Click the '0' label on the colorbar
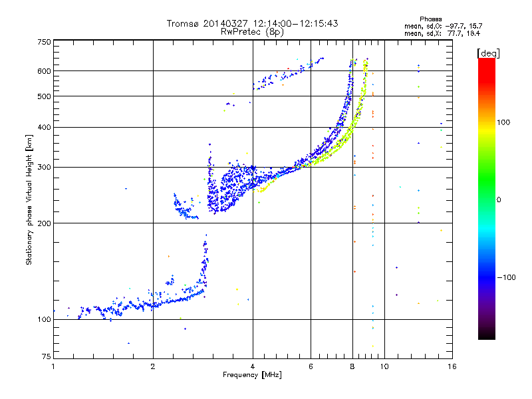This screenshot has height=399, width=532. point(499,200)
